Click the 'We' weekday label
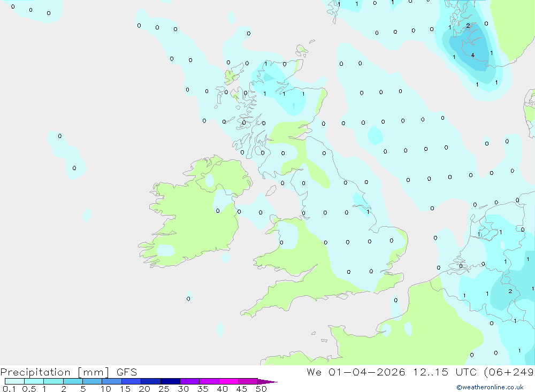 tap(314, 372)
